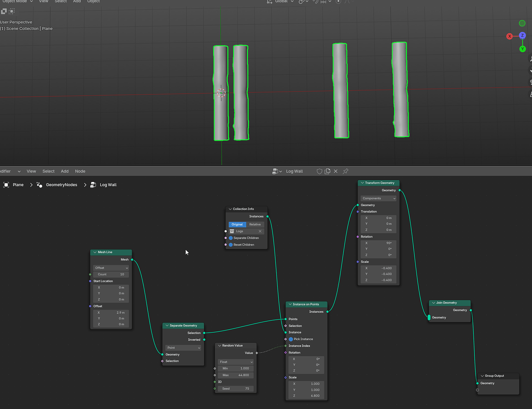Adjust Random Value Seed field
532x409 pixels.
[x=236, y=389]
